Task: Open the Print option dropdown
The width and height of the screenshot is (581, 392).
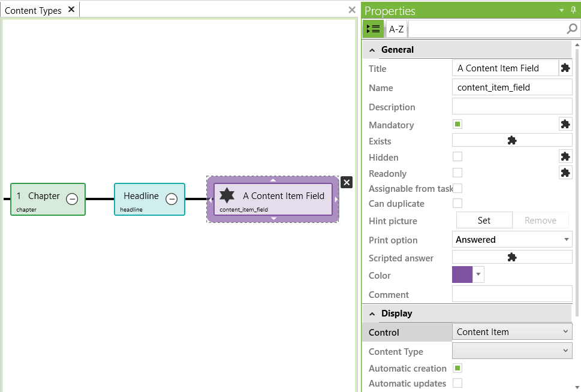Action: point(512,239)
